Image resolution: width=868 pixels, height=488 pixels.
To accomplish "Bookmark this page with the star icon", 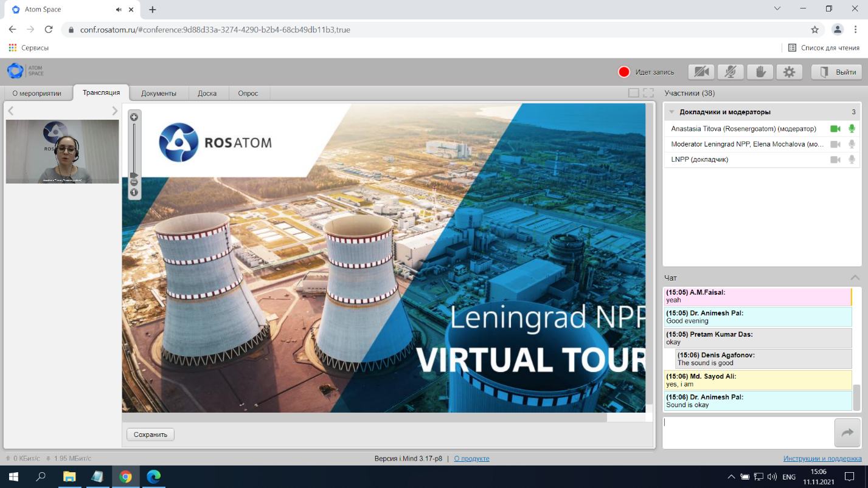I will pos(814,29).
